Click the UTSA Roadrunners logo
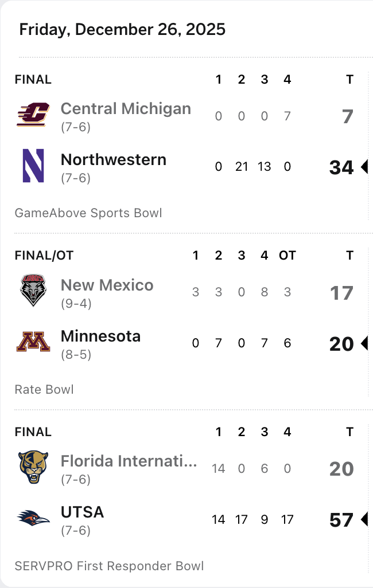This screenshot has width=373, height=588. point(33,519)
